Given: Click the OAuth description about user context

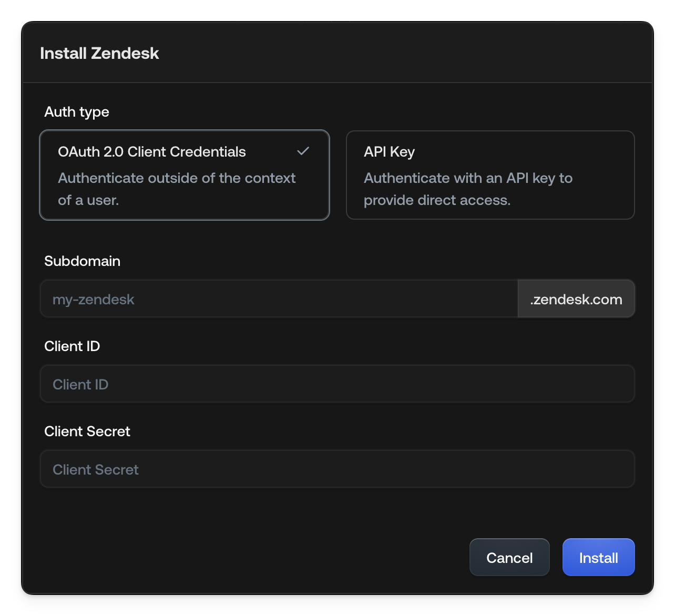Looking at the screenshot, I should [177, 189].
